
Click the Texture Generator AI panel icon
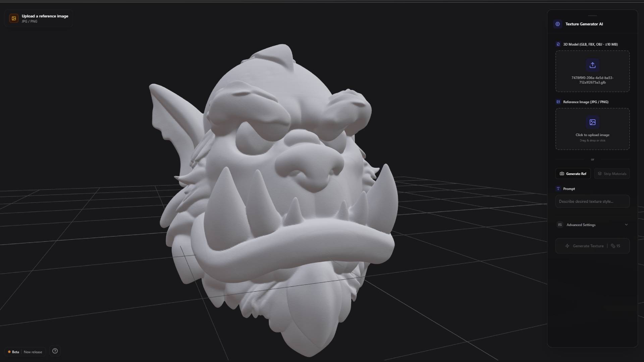(x=557, y=24)
